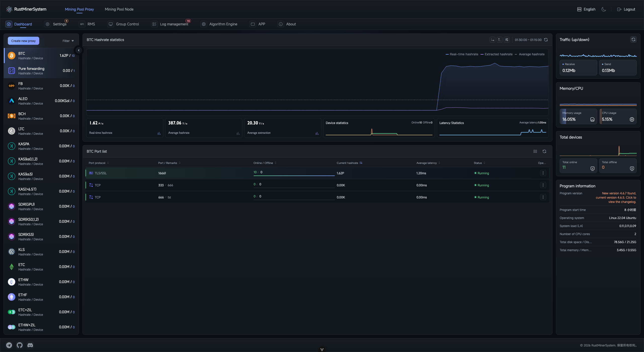
Task: Refresh the BTC hashrate chart
Action: tap(546, 40)
